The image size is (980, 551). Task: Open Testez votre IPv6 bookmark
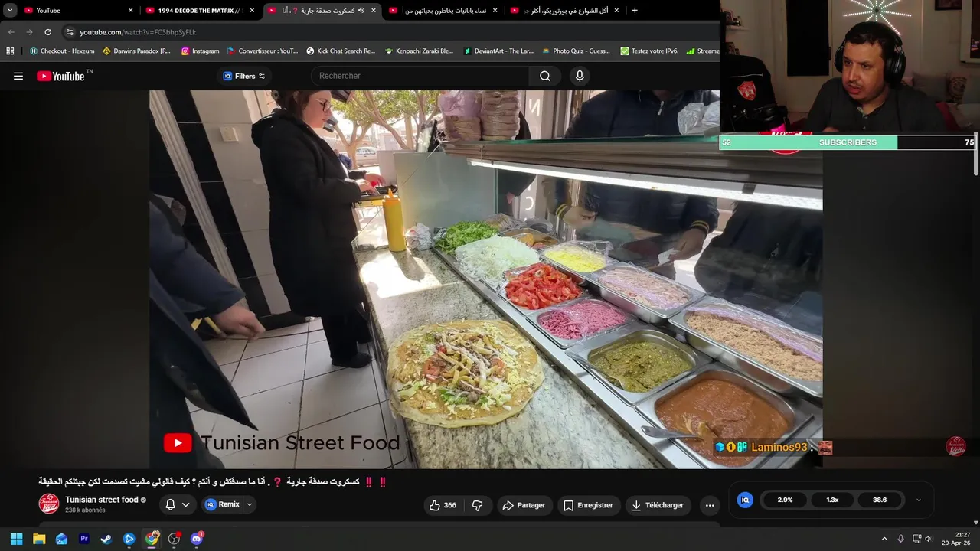pos(649,51)
